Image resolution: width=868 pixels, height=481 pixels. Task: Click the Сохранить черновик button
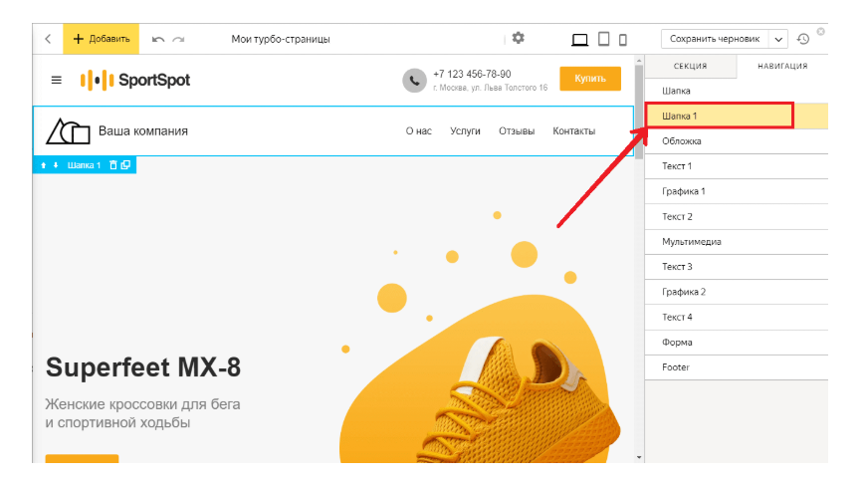point(714,39)
